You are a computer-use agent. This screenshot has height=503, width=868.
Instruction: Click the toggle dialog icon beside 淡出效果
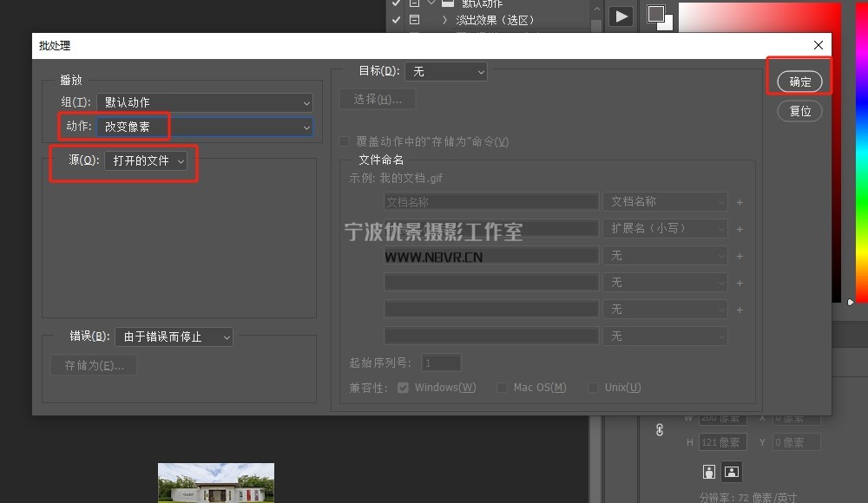coord(414,19)
